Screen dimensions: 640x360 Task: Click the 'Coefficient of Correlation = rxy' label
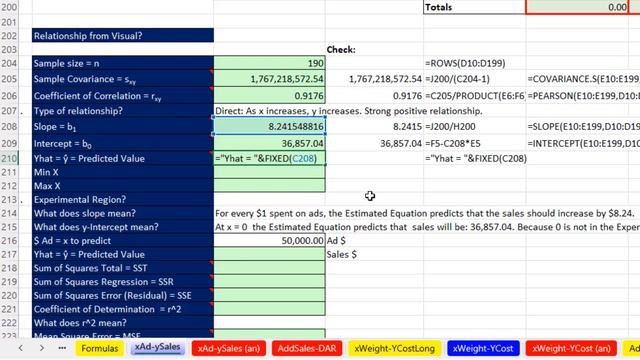98,96
